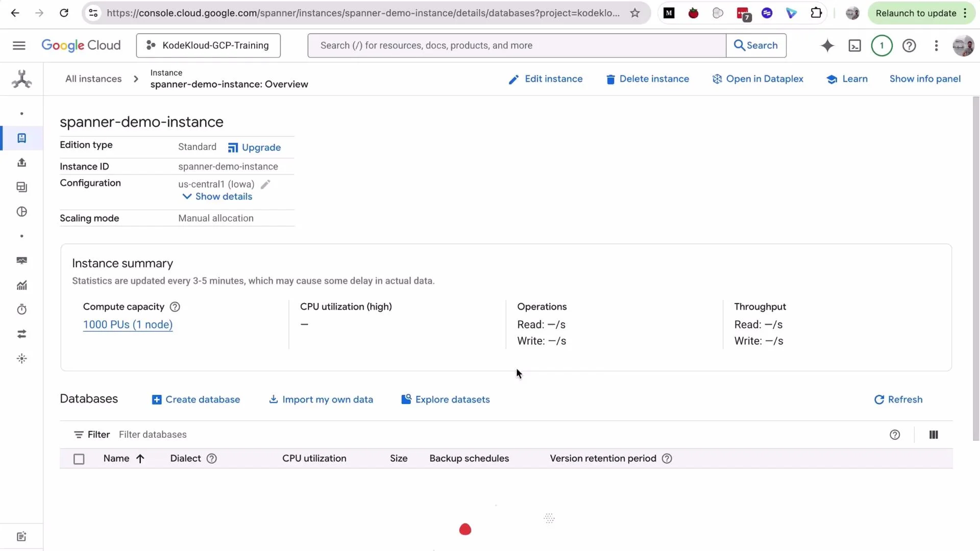Click the Dialect column header

coord(185,459)
